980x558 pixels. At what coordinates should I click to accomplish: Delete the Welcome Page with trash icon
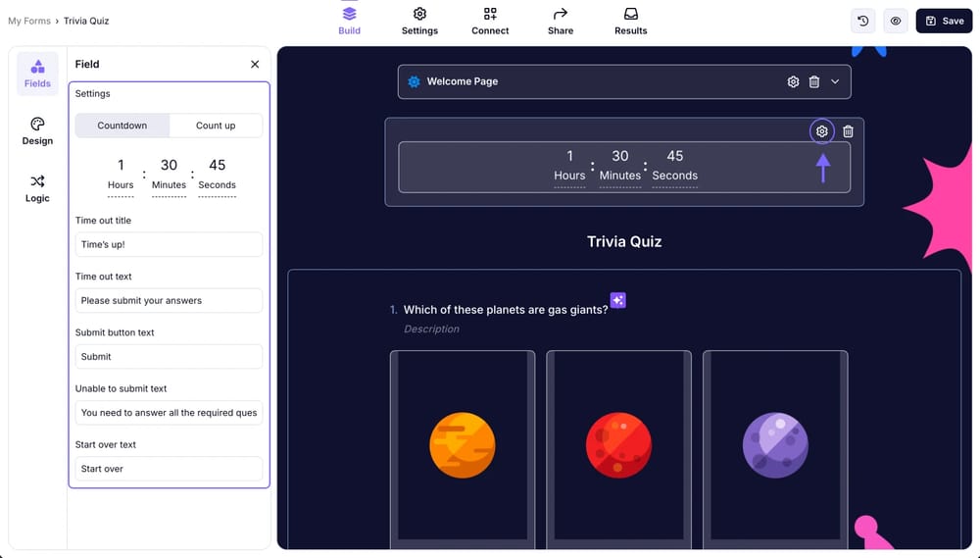[814, 82]
